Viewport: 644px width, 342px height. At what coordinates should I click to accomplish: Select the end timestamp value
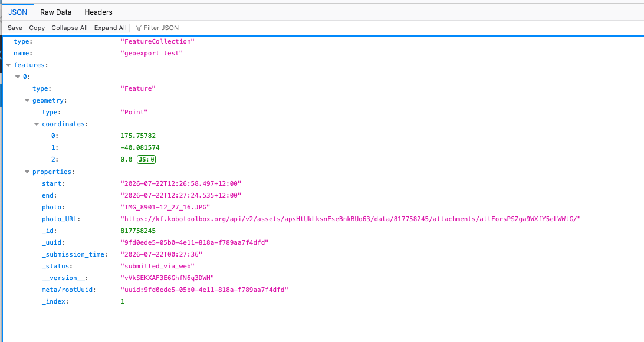pyautogui.click(x=180, y=195)
